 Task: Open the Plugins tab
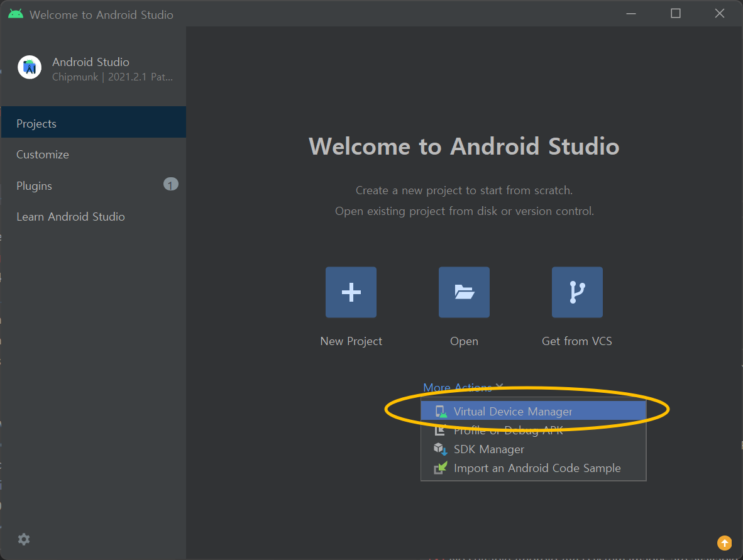click(94, 185)
